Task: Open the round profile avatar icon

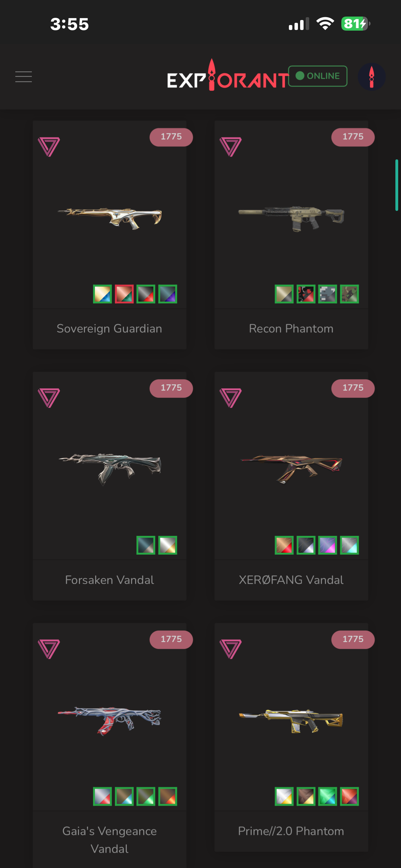Action: 371,77
